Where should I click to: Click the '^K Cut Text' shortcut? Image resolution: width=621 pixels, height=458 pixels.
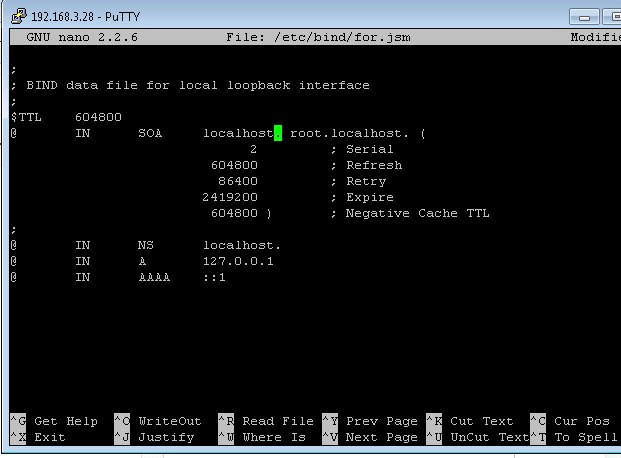click(470, 421)
